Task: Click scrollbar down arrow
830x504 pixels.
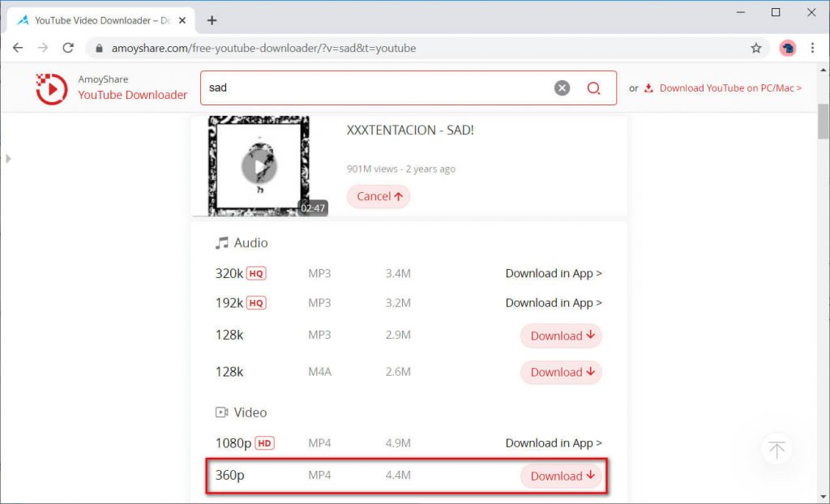Action: (x=824, y=498)
